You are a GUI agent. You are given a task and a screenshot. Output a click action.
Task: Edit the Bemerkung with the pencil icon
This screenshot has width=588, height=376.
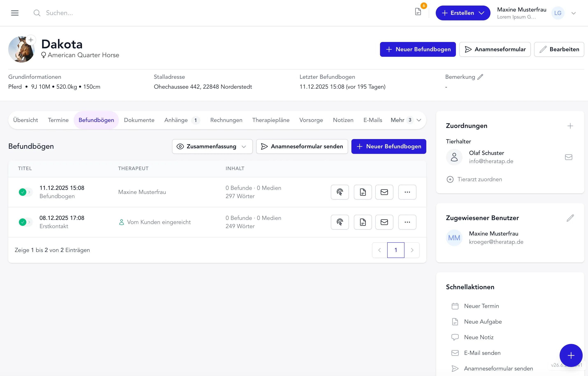(x=480, y=77)
